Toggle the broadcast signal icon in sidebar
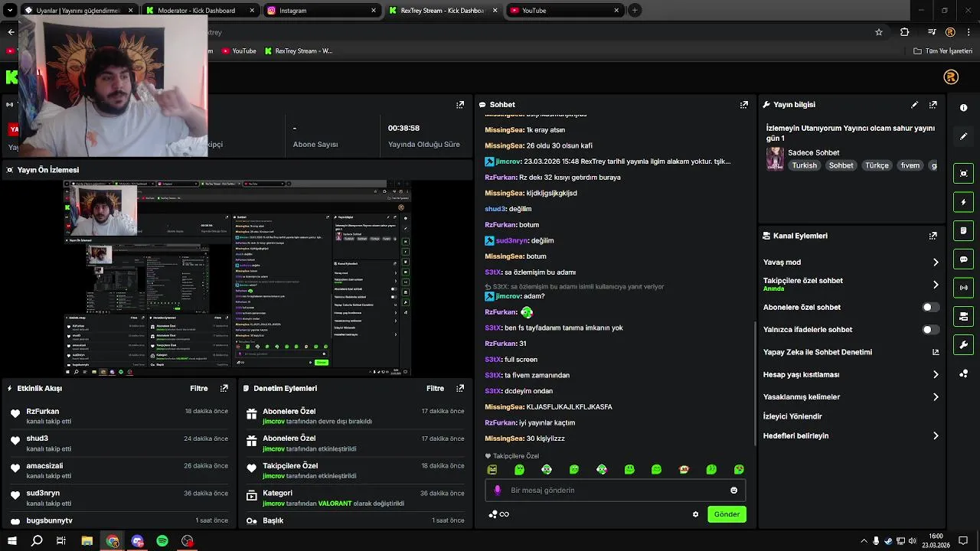 pos(963,288)
